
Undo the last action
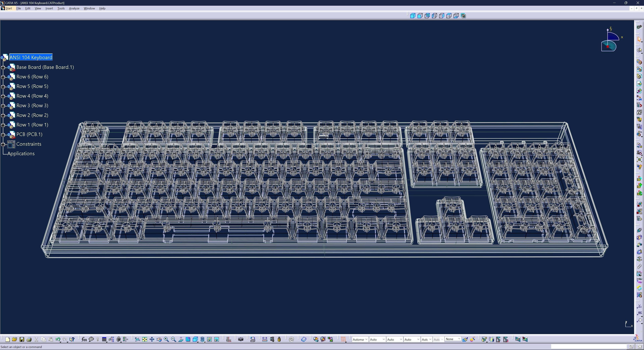(x=58, y=339)
